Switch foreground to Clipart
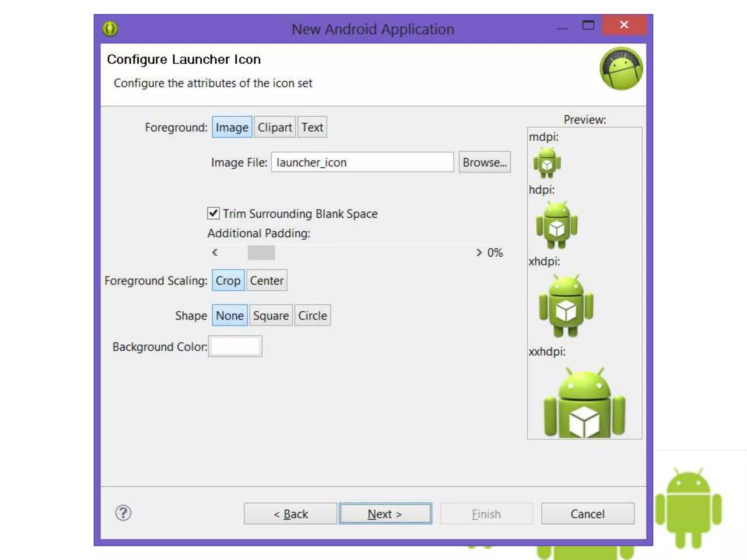This screenshot has width=747, height=560. [275, 127]
